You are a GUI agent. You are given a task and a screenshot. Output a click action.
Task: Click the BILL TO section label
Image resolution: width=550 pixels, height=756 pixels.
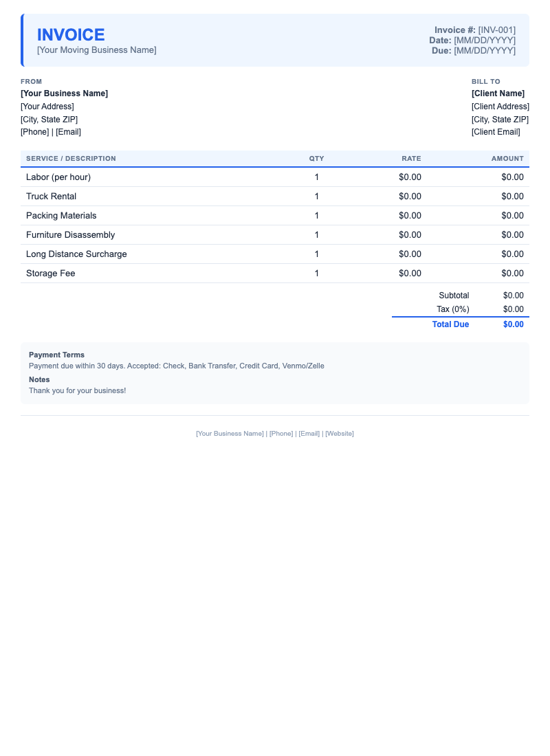486,82
